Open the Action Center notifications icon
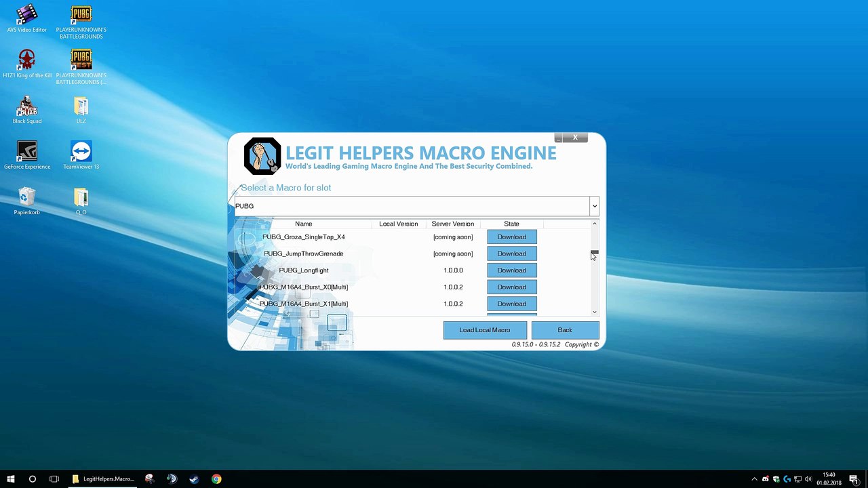 point(854,479)
